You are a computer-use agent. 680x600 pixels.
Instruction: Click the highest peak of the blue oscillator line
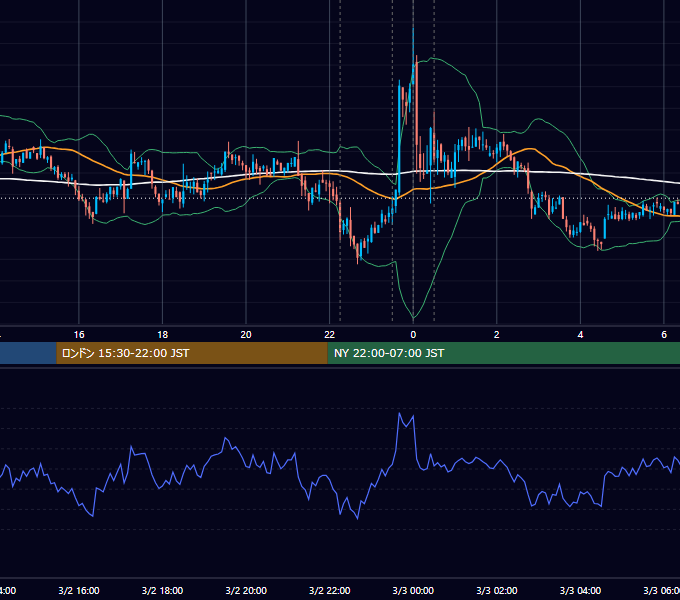click(x=399, y=414)
